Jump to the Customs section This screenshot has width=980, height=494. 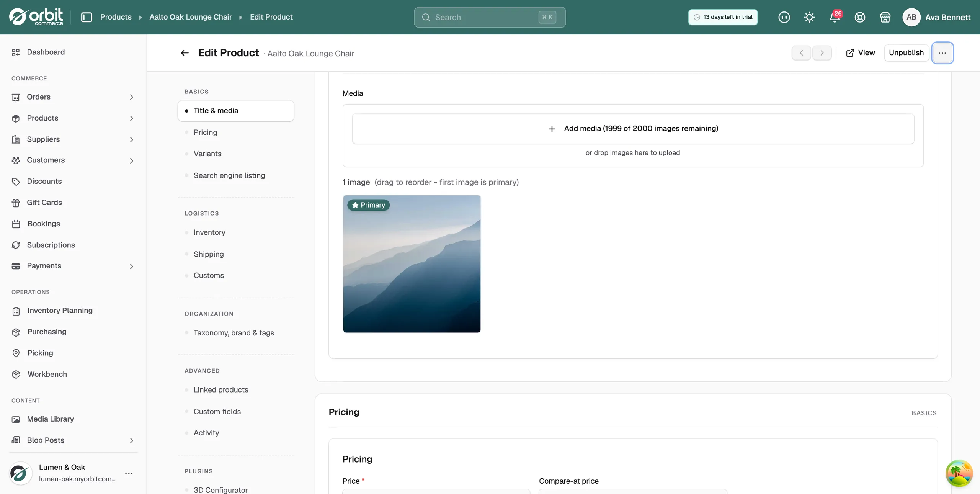point(209,275)
